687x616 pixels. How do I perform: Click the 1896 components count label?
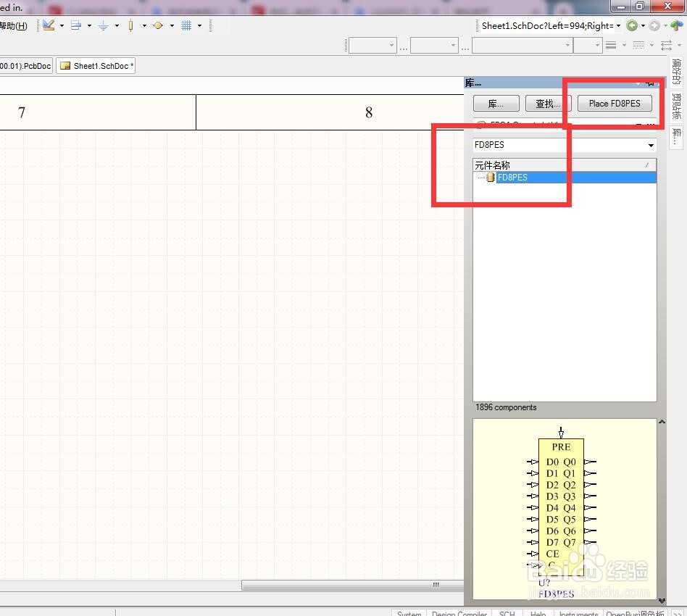pos(506,407)
